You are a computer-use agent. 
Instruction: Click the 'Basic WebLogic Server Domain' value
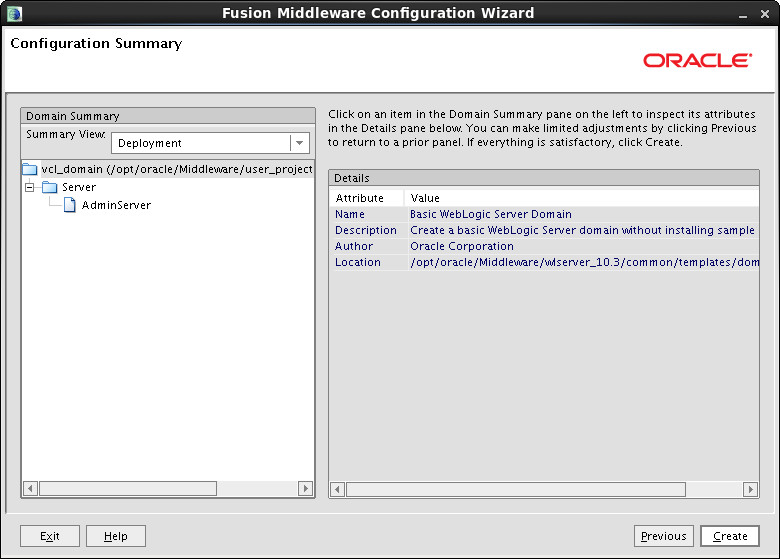click(583, 214)
